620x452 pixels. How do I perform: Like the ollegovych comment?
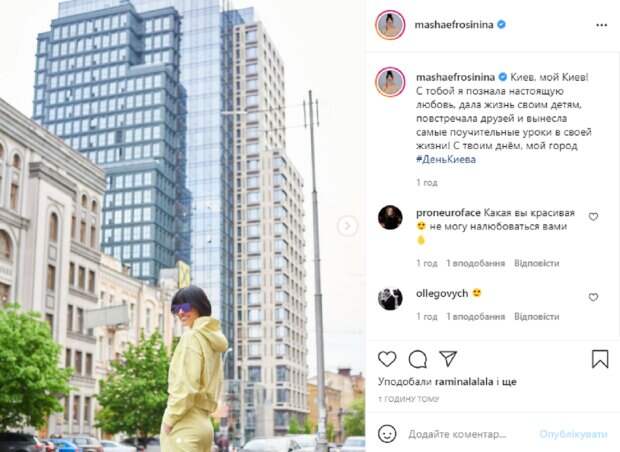[593, 297]
